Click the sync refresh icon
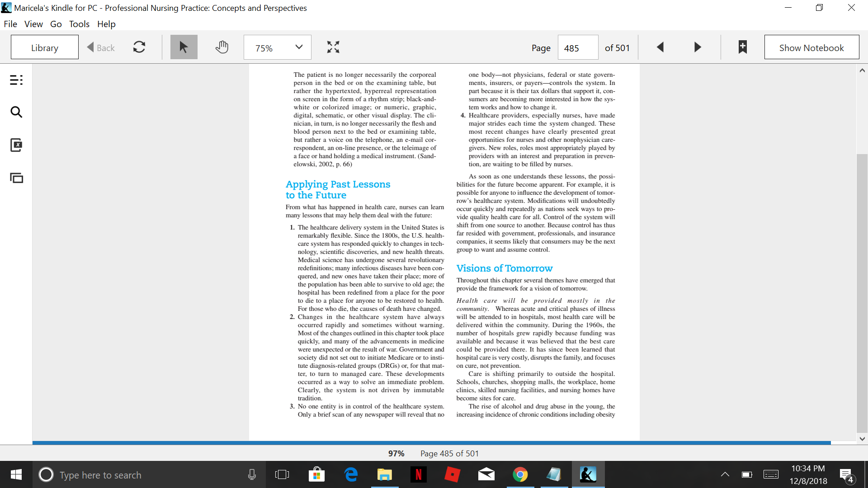 pos(139,47)
